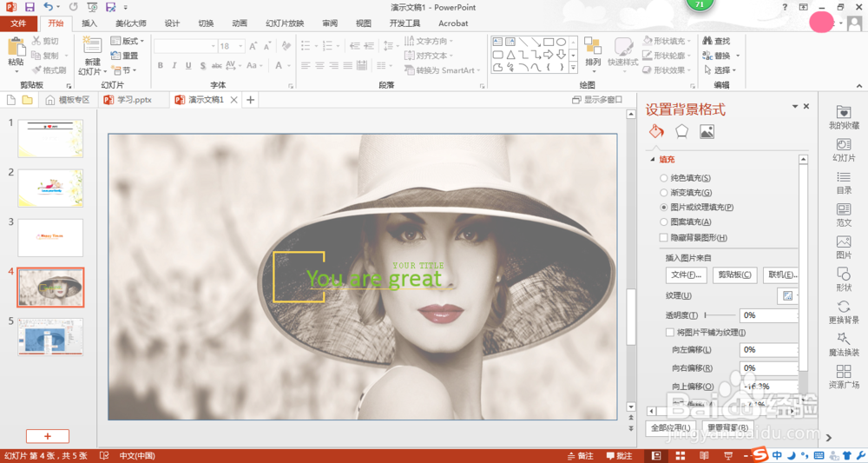Create a new slide (新建幻灯片)
The height and width of the screenshot is (463, 868).
coord(93,56)
